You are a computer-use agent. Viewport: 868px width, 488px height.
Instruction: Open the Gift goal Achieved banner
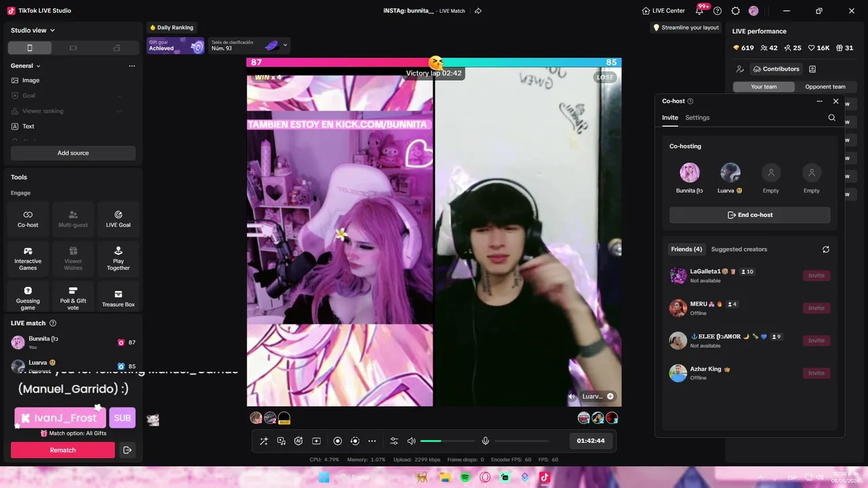[176, 45]
